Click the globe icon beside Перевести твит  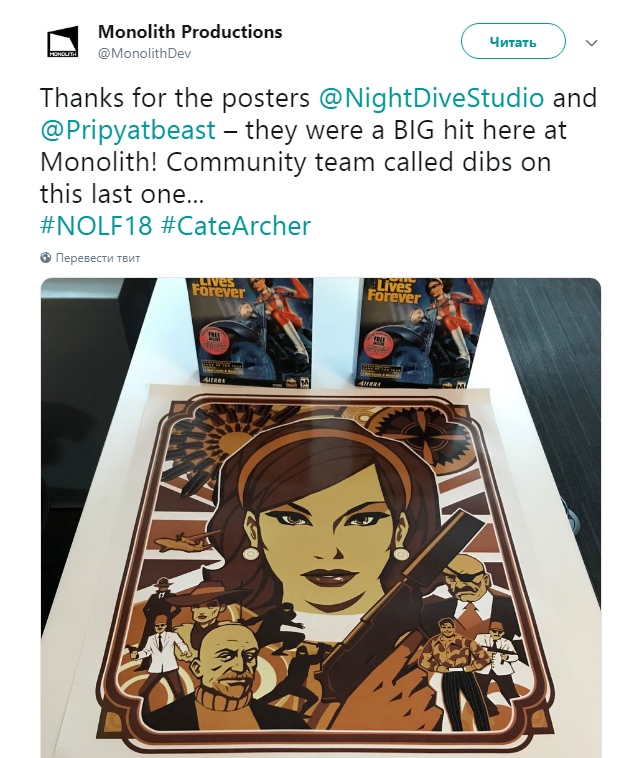point(45,258)
